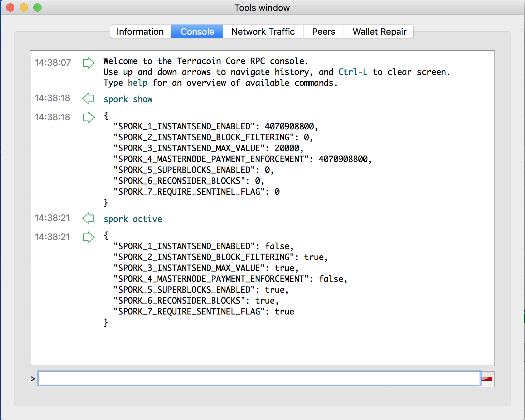This screenshot has width=525, height=420.
Task: Focus the console command input field
Action: point(259,378)
